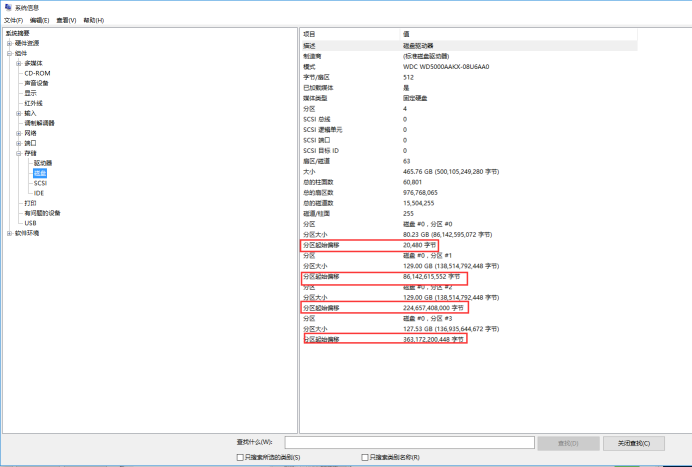Click the offset value 363,172,200,448 字节
This screenshot has width=692, height=467.
(433, 339)
